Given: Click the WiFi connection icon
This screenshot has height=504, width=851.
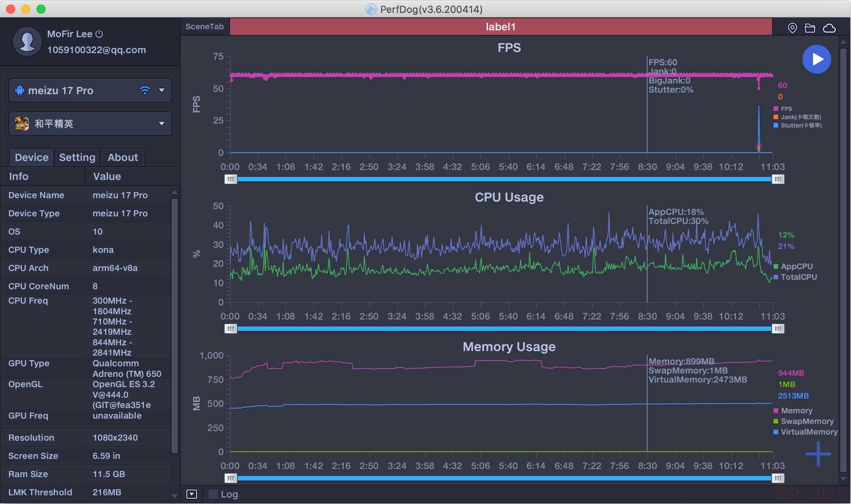Looking at the screenshot, I should pyautogui.click(x=145, y=90).
